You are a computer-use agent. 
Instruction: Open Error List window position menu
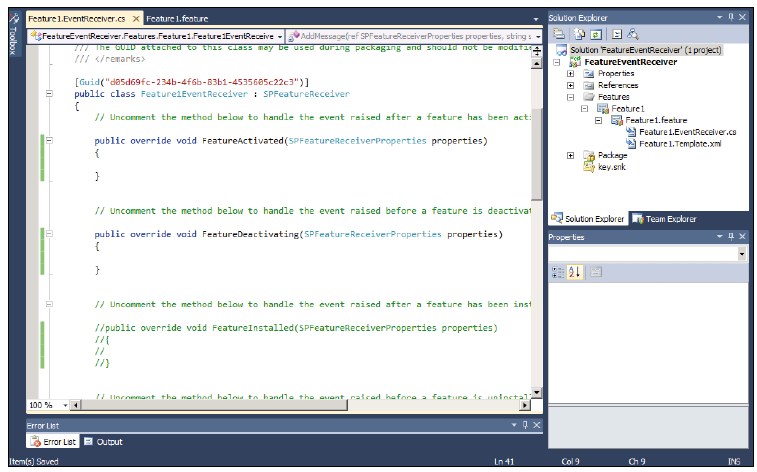click(x=514, y=425)
